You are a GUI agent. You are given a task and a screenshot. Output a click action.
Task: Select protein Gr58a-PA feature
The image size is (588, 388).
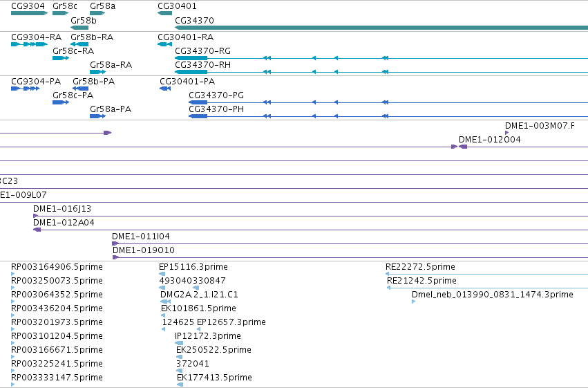point(98,116)
